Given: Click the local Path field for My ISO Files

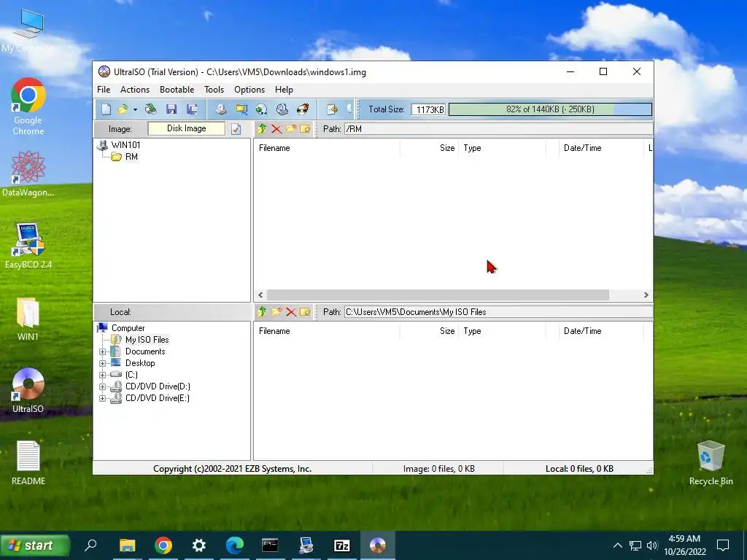Looking at the screenshot, I should 498,312.
